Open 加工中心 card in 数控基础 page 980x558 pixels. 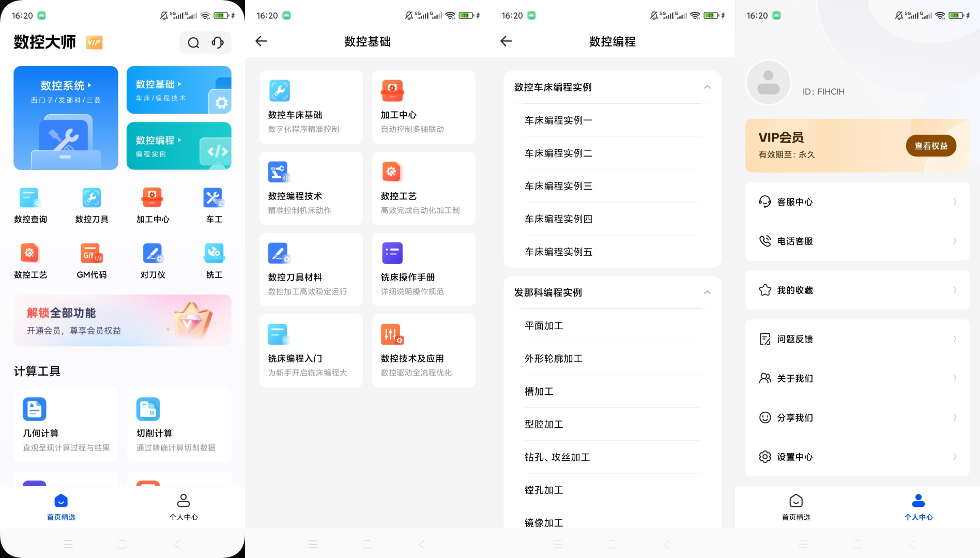tap(424, 107)
